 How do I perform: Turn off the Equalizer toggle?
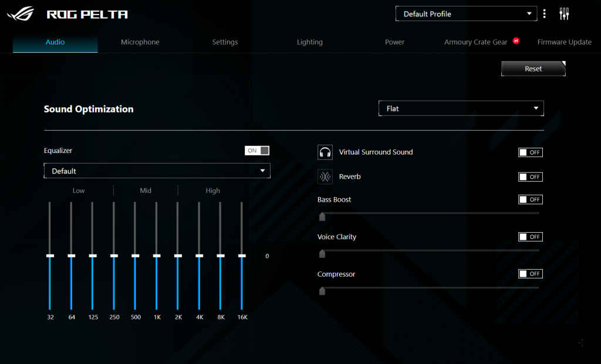[x=257, y=151]
